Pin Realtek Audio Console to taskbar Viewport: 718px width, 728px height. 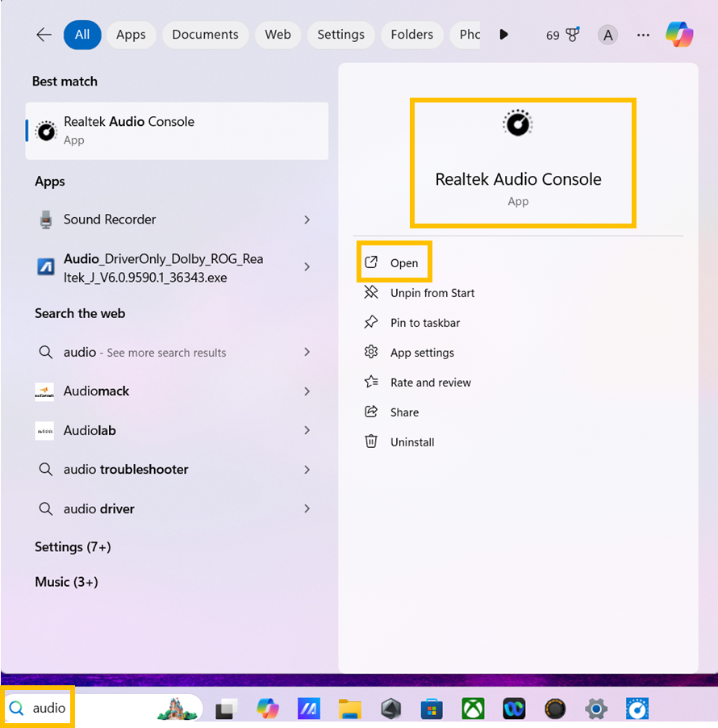coord(424,323)
